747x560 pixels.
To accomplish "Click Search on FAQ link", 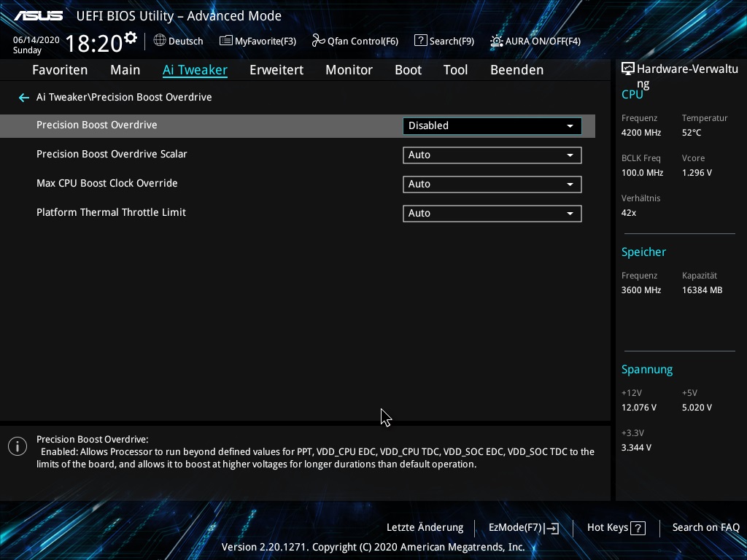I will (706, 528).
